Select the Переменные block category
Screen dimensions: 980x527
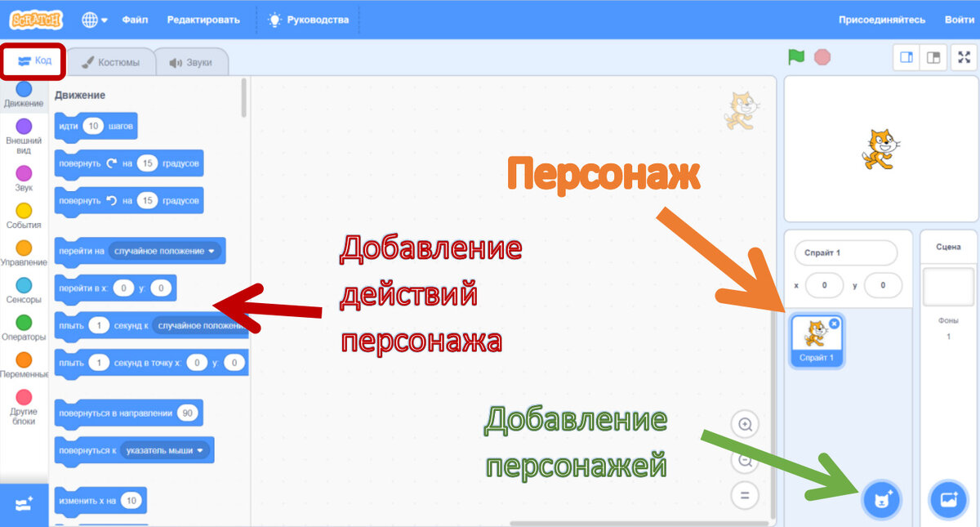tap(24, 366)
